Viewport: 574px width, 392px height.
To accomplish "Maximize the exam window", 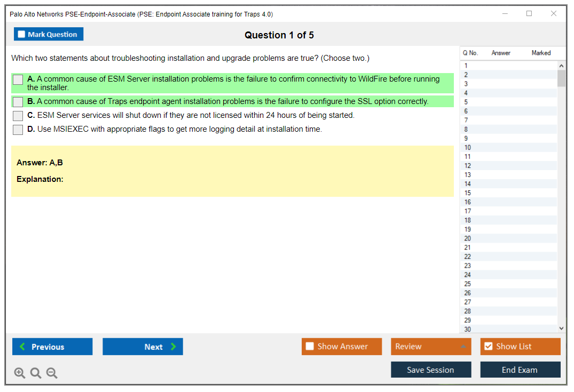I will [x=529, y=14].
